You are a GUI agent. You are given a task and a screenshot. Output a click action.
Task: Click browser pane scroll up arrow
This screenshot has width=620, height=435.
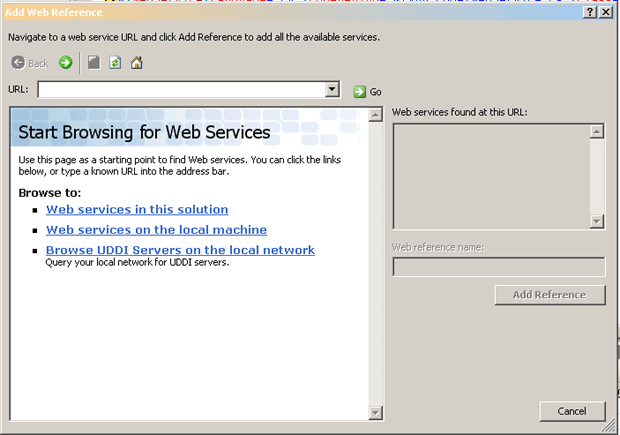pos(375,115)
